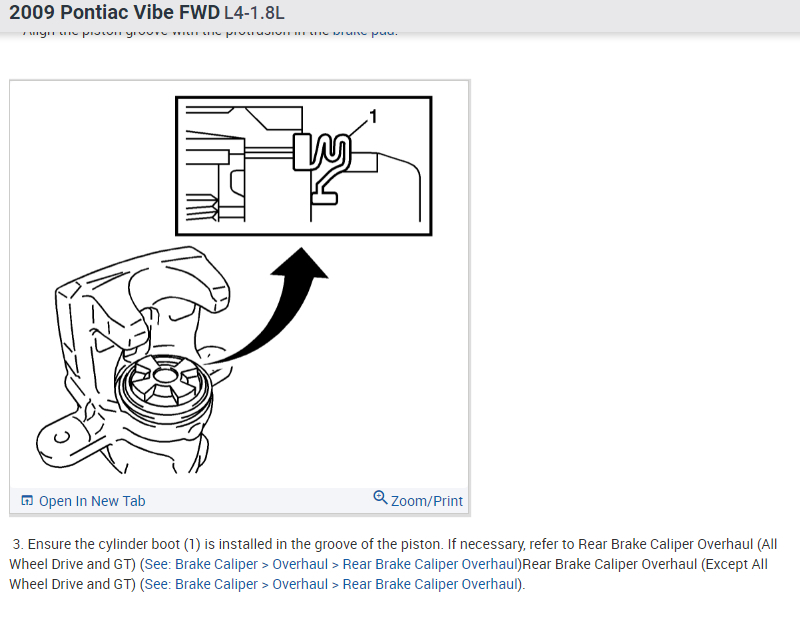Click the cylinder boot cross-section inset

point(304,166)
